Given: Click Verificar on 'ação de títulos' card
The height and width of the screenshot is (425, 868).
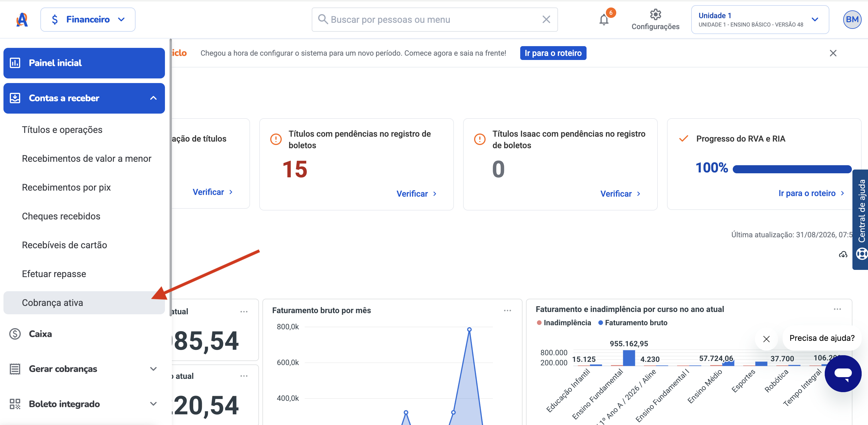Looking at the screenshot, I should (x=213, y=192).
